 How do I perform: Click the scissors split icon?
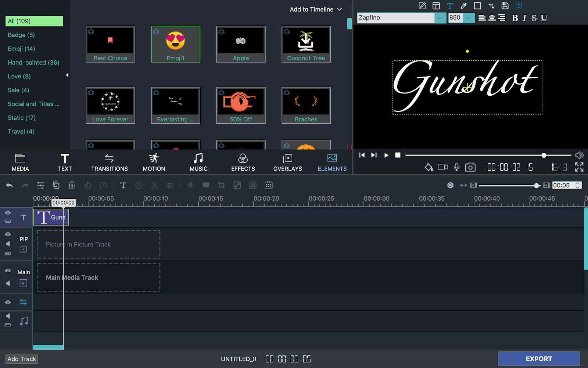[x=154, y=185]
